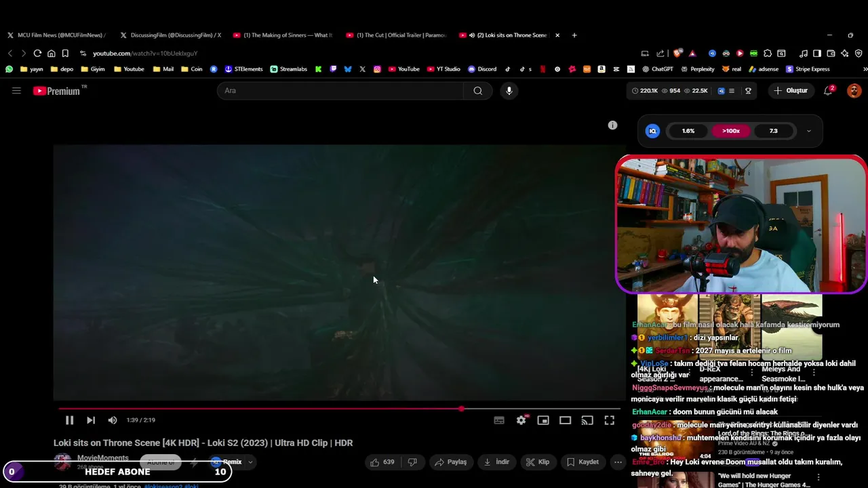
Task: Click the Paylaş share button
Action: click(451, 462)
